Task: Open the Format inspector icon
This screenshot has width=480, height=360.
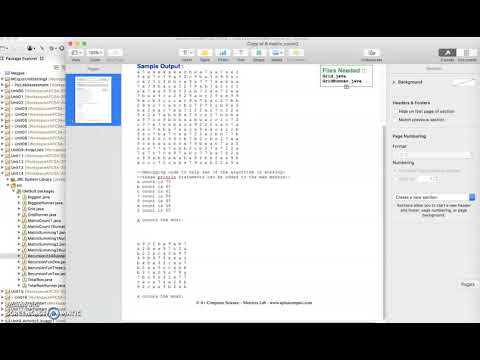Action: (x=447, y=53)
